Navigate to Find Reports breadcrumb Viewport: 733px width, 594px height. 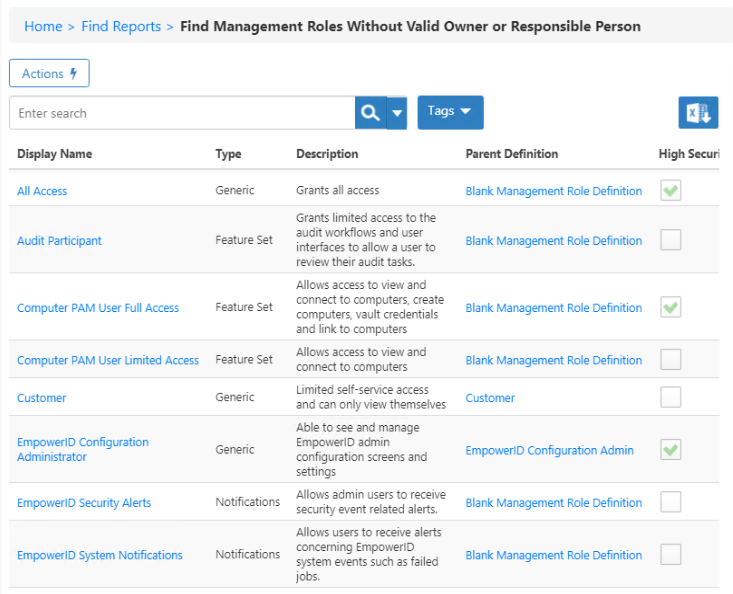(121, 26)
